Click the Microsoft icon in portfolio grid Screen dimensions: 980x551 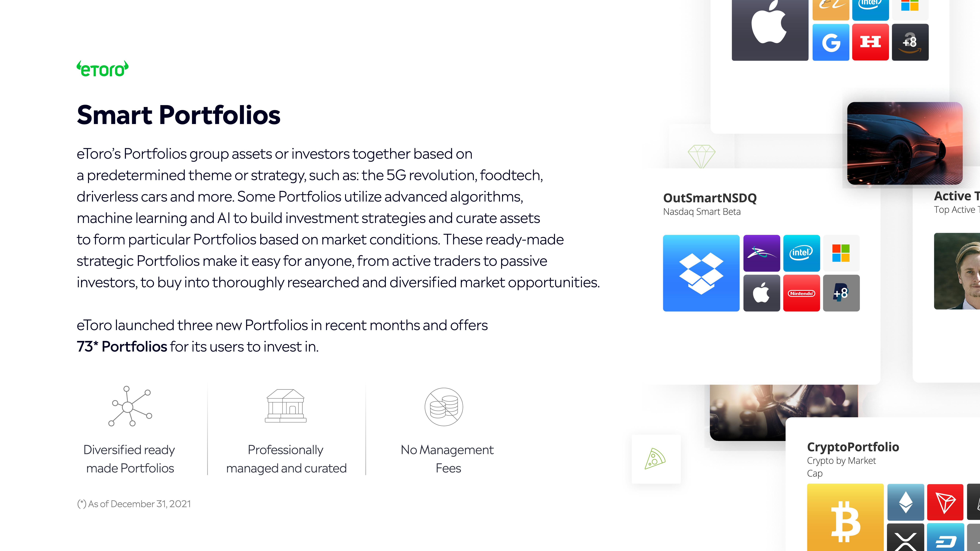pos(841,253)
